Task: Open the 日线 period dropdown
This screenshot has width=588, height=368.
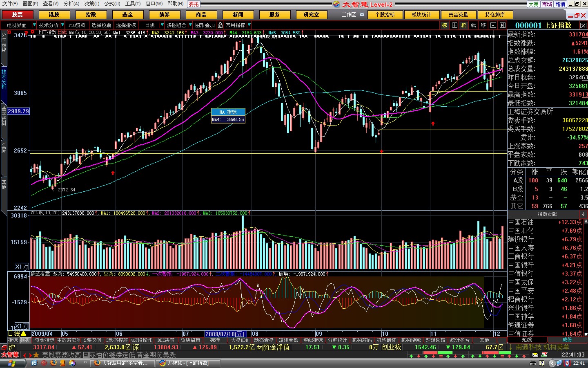Action: (x=162, y=25)
